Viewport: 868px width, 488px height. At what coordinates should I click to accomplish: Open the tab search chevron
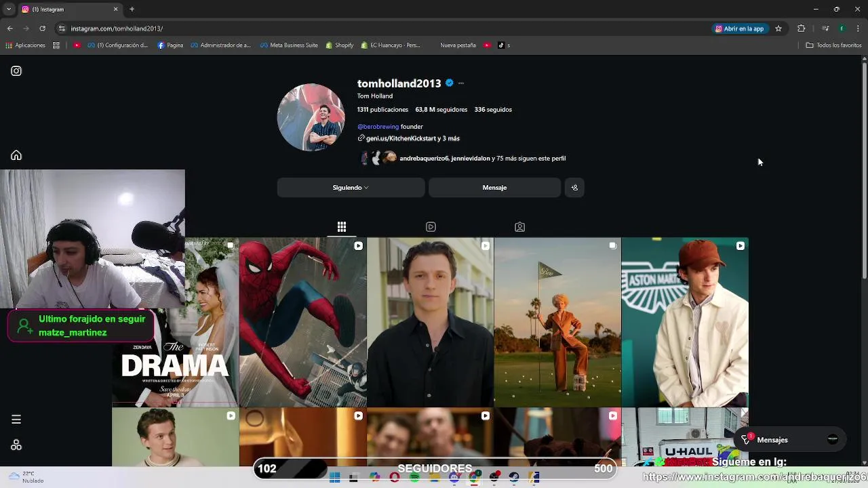coord(9,9)
